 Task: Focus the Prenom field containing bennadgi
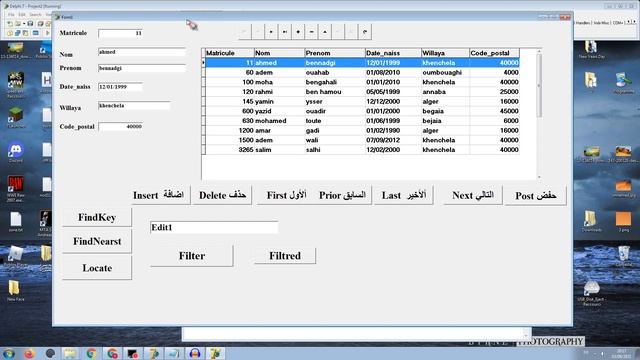click(x=142, y=68)
